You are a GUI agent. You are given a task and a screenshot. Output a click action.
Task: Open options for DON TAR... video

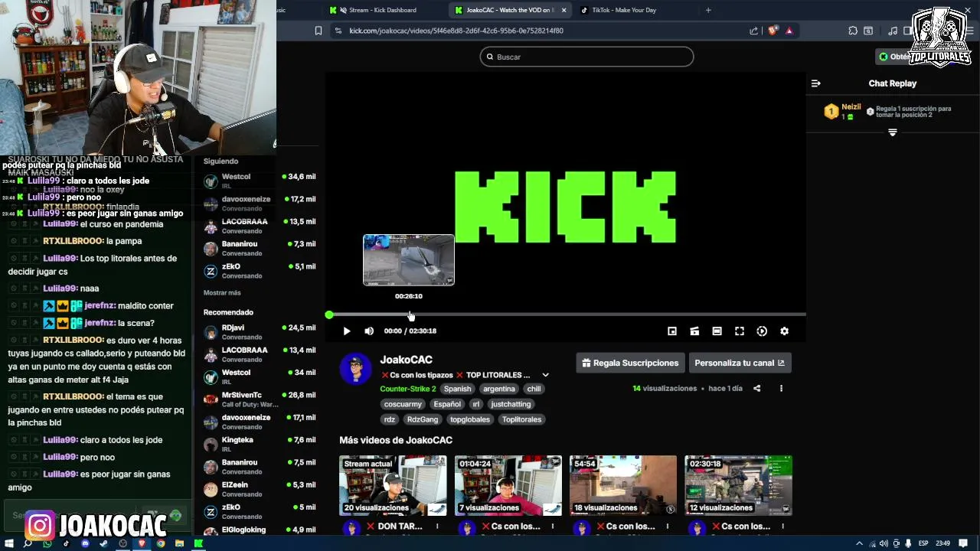437,527
